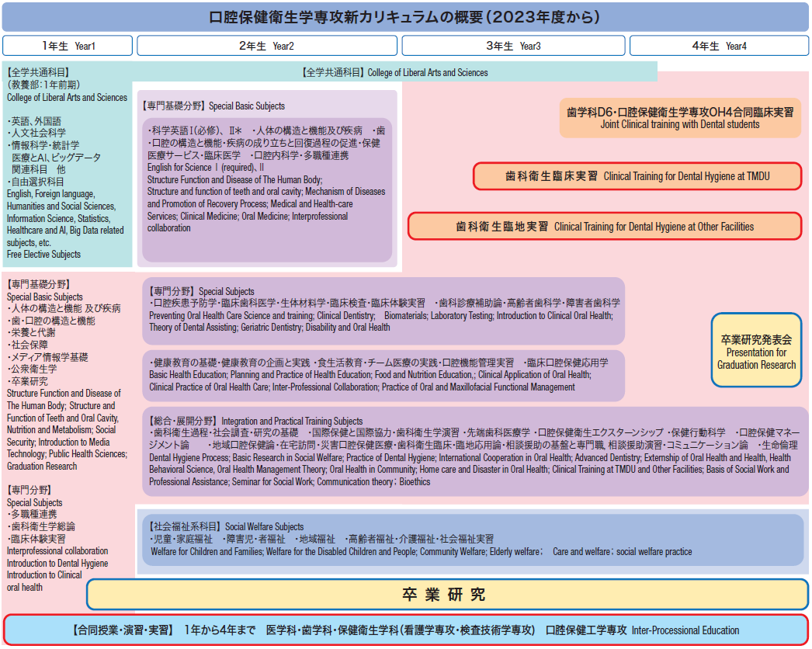Click the list item ・栄養と代謝

(x=31, y=332)
